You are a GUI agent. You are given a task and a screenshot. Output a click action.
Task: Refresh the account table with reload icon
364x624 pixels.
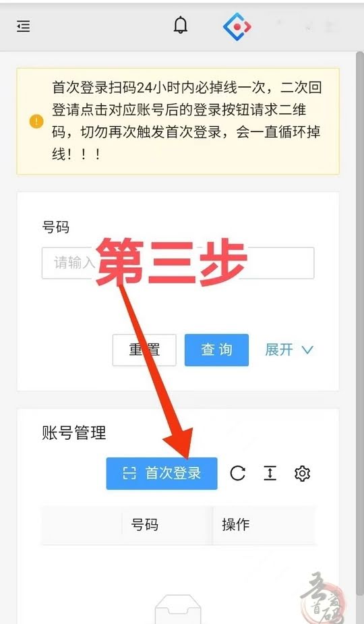[237, 474]
